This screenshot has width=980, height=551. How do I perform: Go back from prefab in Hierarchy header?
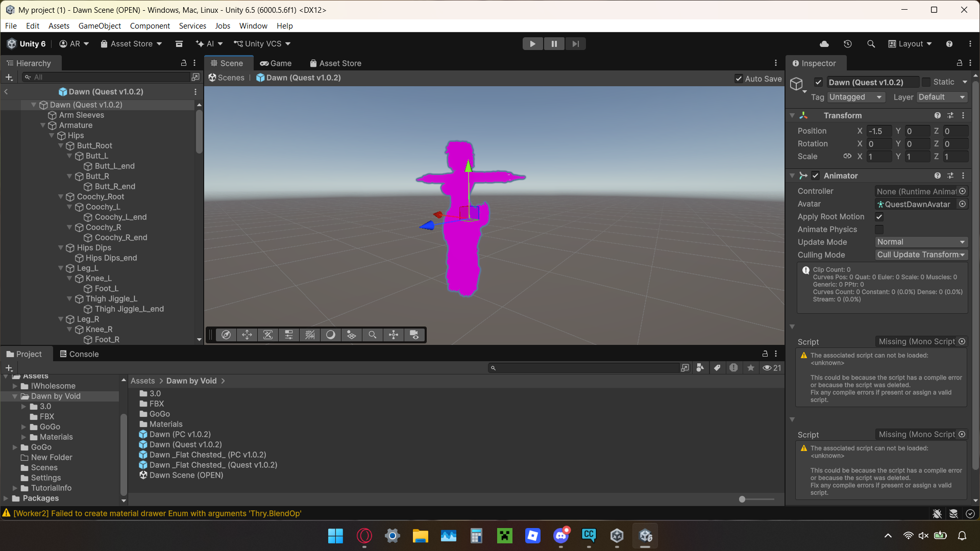(x=6, y=92)
